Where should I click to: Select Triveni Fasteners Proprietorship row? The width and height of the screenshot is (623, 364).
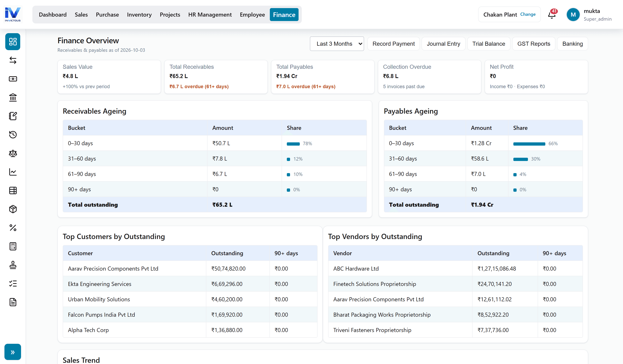[455, 330]
